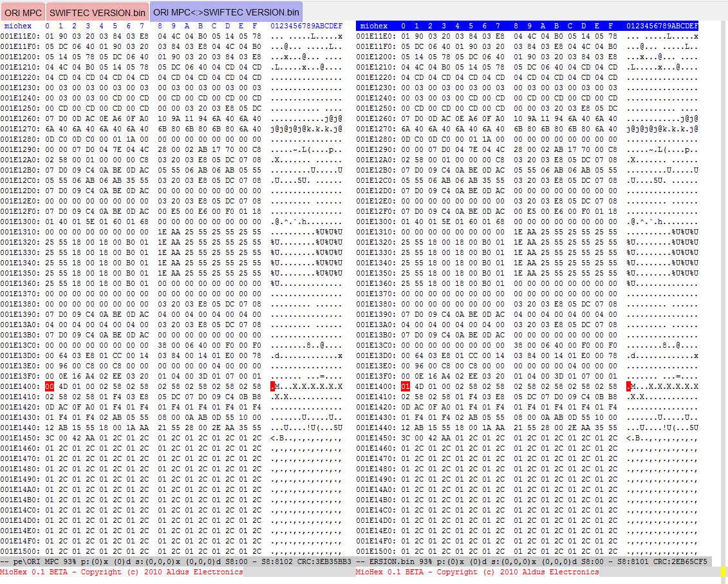Switch to the ORI MPC tab

coord(23,12)
